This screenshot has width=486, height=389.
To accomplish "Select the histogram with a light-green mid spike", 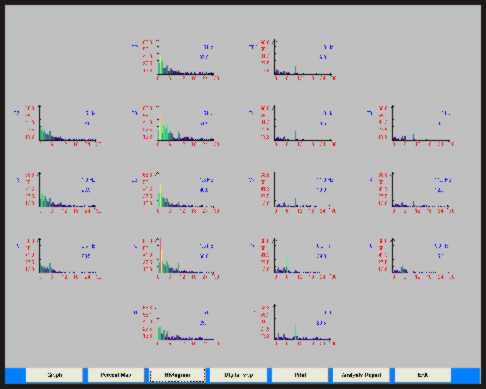I will (x=293, y=258).
